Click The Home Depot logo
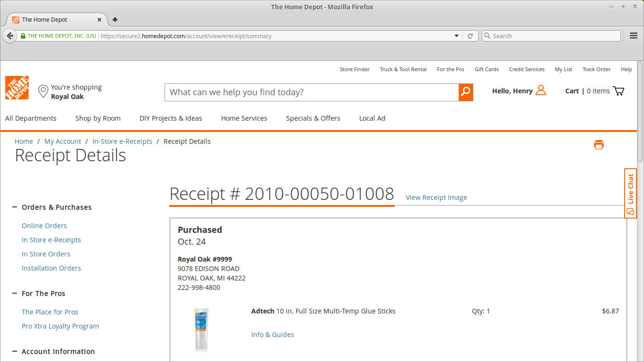This screenshot has height=362, width=644. 17,88
